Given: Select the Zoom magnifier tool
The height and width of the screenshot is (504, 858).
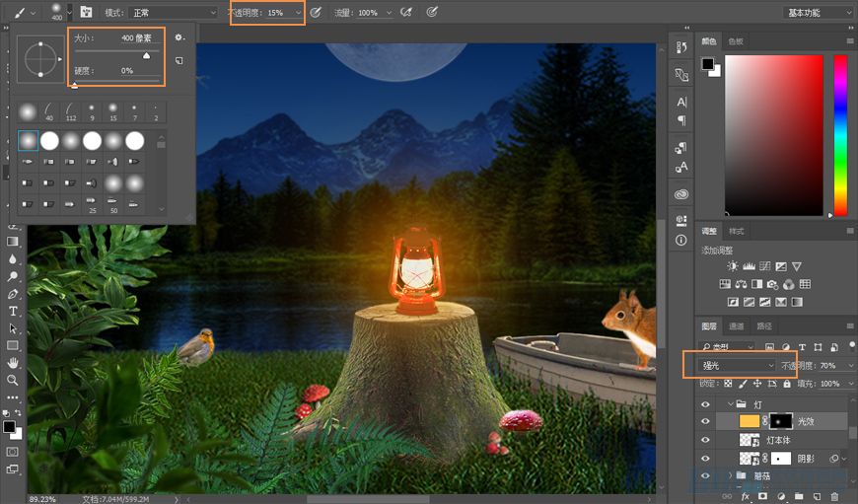Looking at the screenshot, I should pos(13,380).
